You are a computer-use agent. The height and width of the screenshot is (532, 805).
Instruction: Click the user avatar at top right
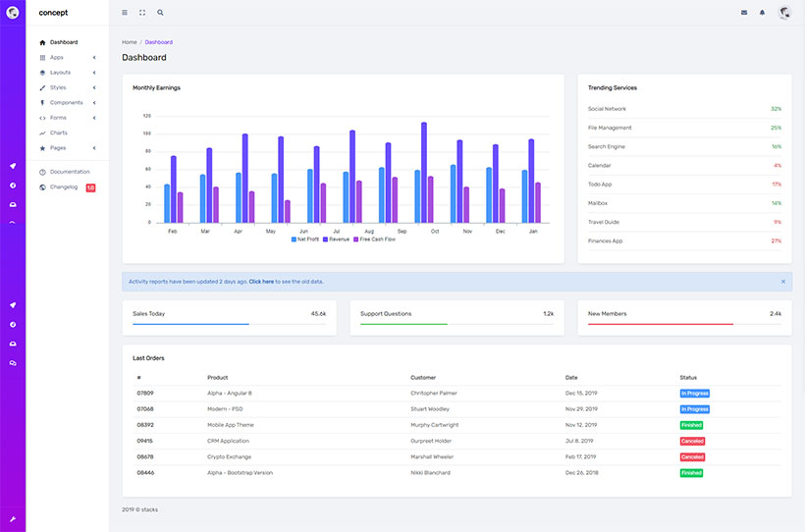[784, 13]
